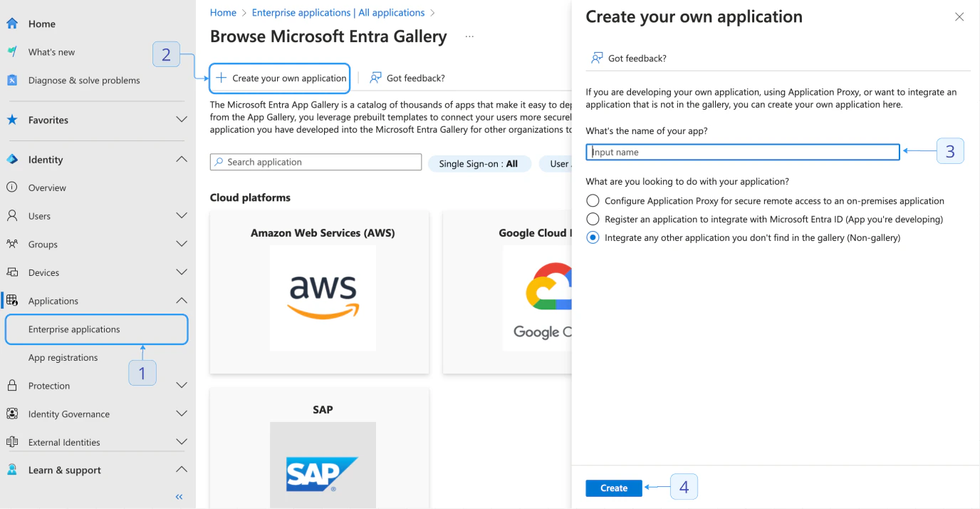980x509 pixels.
Task: Click feedback icon in gallery toolbar
Action: click(375, 78)
